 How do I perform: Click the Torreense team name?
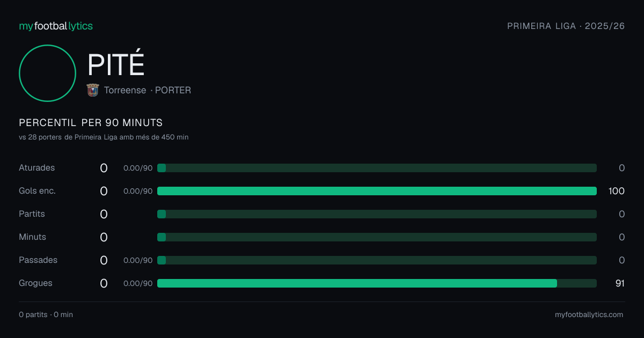[x=125, y=90]
